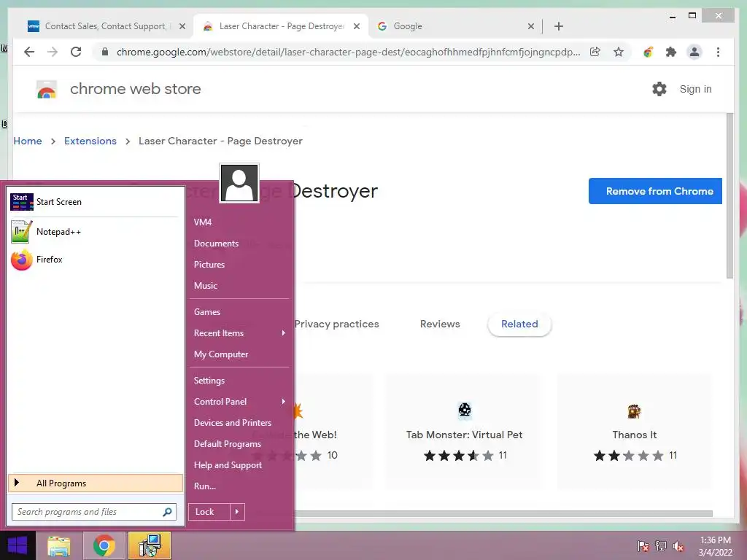The image size is (747, 560).
Task: Open the Thanos It extension card title
Action: tap(634, 435)
